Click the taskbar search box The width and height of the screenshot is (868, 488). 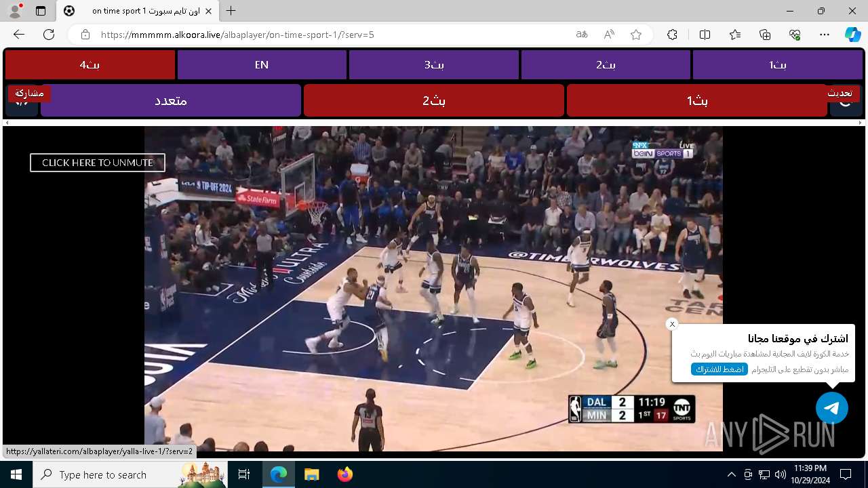[130, 474]
